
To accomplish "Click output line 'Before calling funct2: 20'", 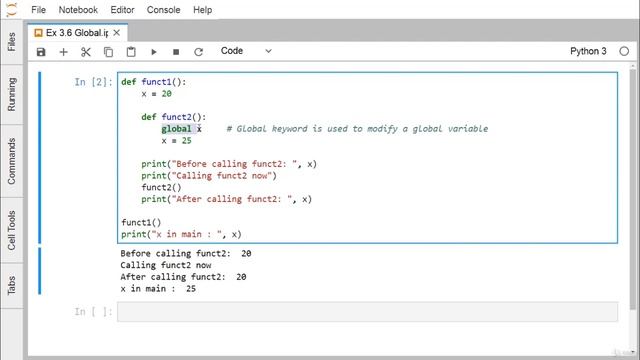I will click(x=186, y=253).
